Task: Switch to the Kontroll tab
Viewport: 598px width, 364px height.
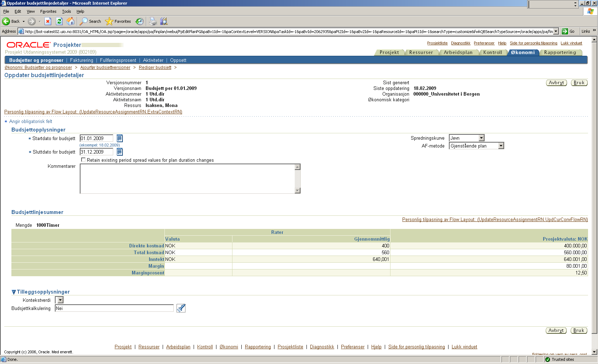Action: tap(493, 52)
